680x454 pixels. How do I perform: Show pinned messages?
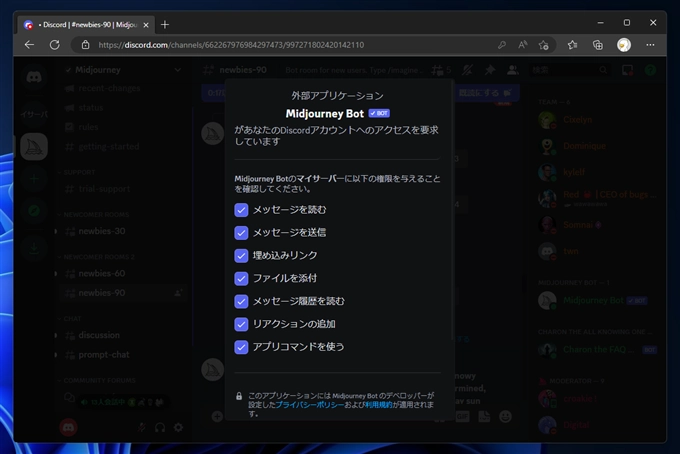490,70
